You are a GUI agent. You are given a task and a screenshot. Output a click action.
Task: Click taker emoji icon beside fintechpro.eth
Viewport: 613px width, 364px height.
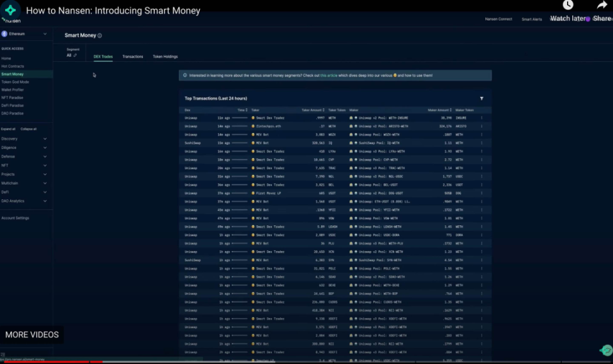pyautogui.click(x=253, y=126)
